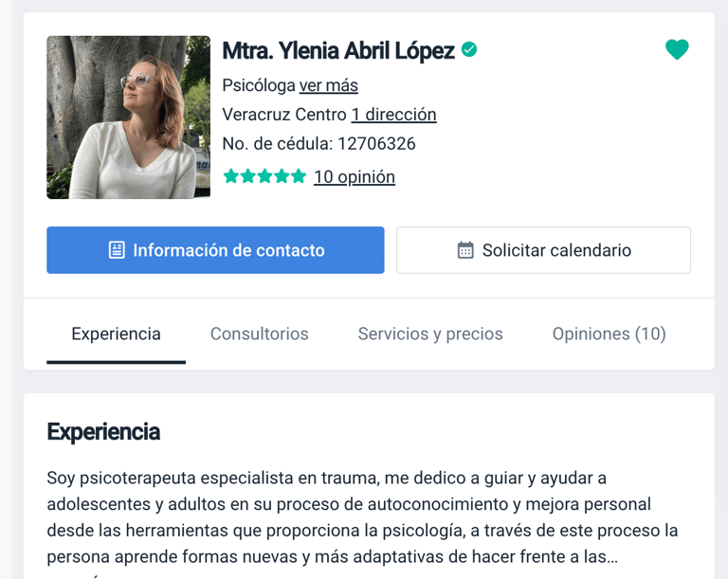This screenshot has width=728, height=579.
Task: Toggle the favorite heart icon
Action: pyautogui.click(x=677, y=49)
